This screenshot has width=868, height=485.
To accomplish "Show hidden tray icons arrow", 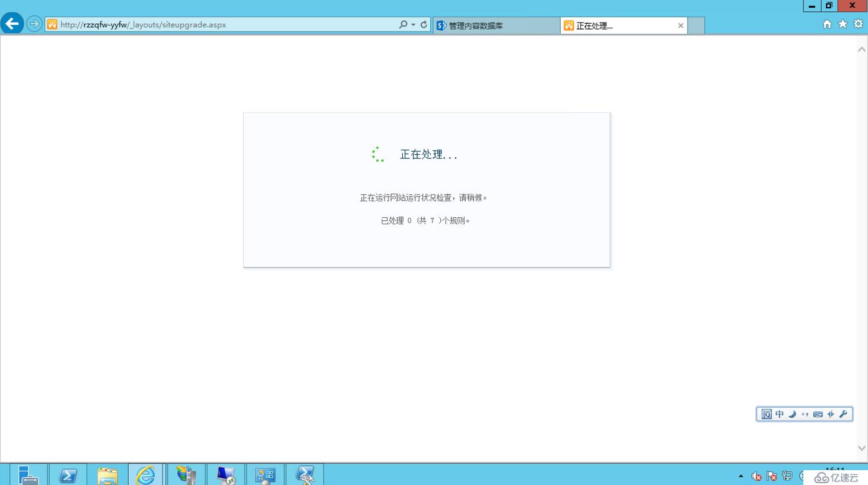I will tap(741, 476).
